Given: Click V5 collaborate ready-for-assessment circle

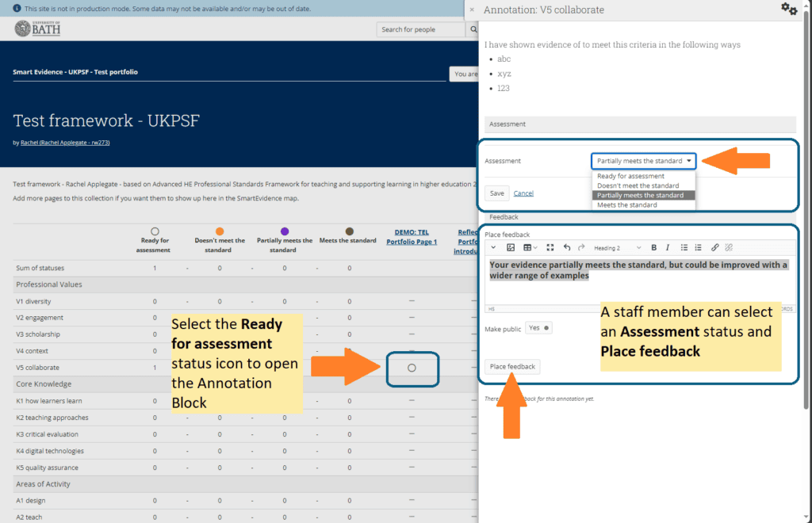Looking at the screenshot, I should (412, 368).
